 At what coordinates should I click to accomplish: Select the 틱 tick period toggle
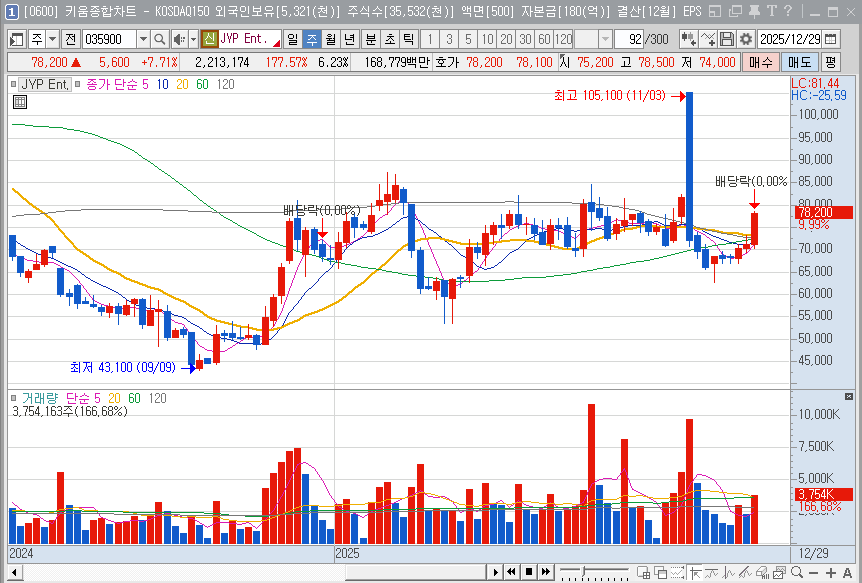(x=408, y=39)
